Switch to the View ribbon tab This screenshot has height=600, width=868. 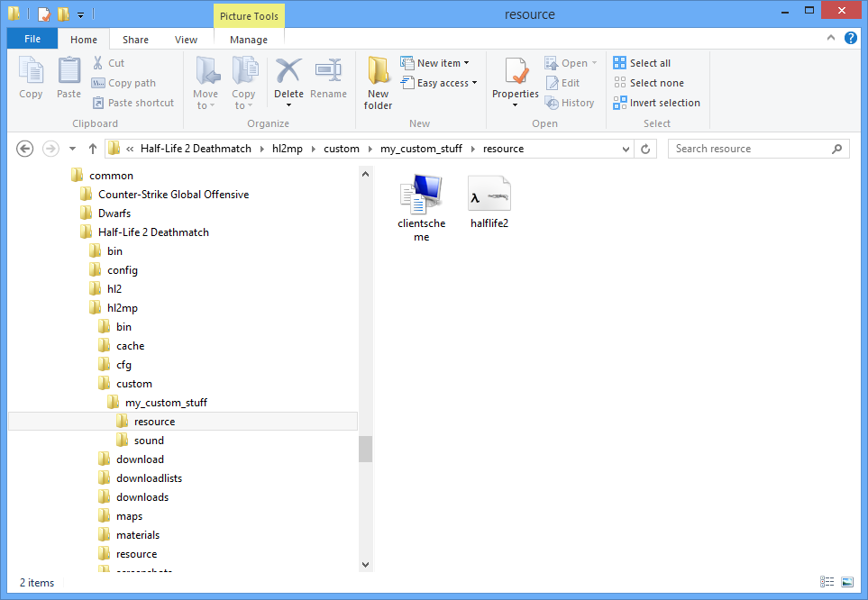[x=186, y=40]
